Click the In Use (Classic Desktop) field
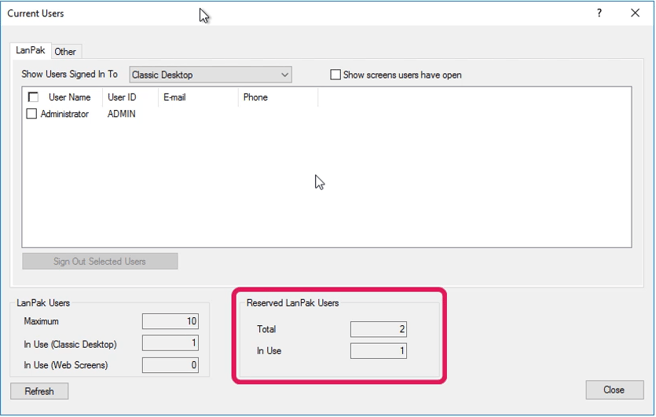This screenshot has width=656, height=417. 170,343
